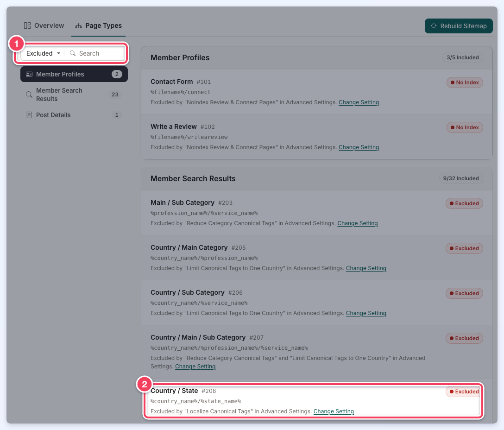
Task: Click Excluded badge for Country / State
Action: 464,392
